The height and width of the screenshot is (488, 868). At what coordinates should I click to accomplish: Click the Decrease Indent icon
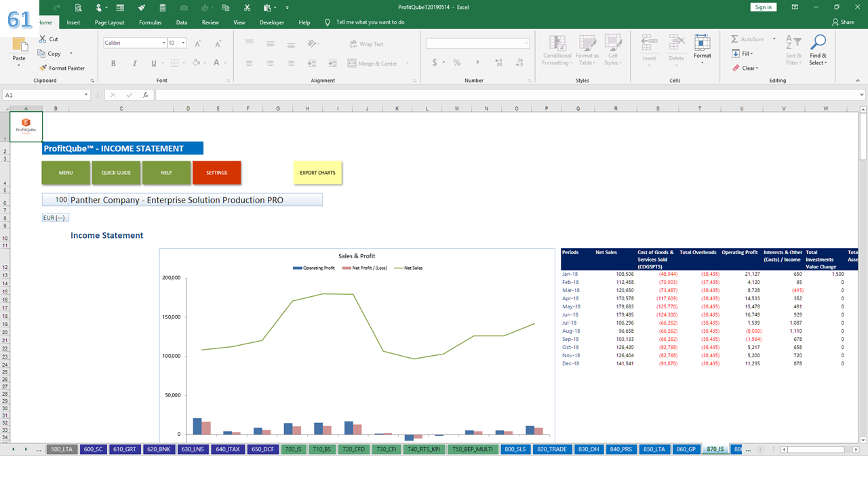coord(311,63)
